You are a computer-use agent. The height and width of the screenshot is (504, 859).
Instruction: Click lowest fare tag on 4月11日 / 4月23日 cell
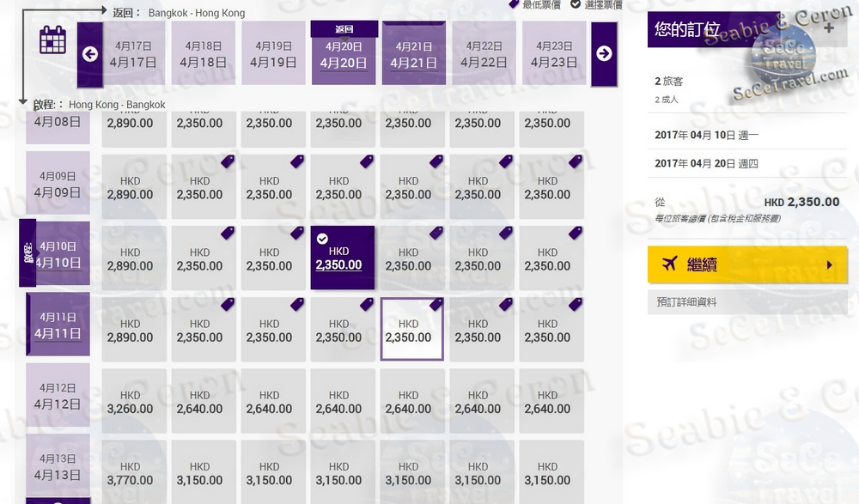[x=576, y=305]
